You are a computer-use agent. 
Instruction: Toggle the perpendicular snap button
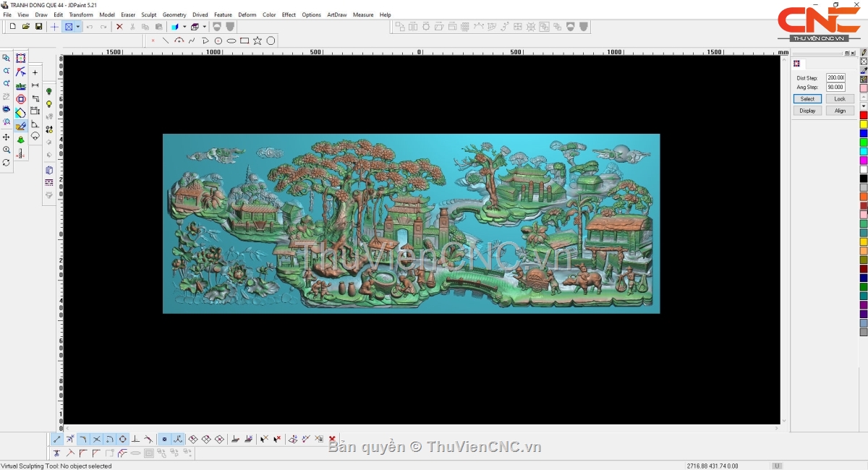136,439
